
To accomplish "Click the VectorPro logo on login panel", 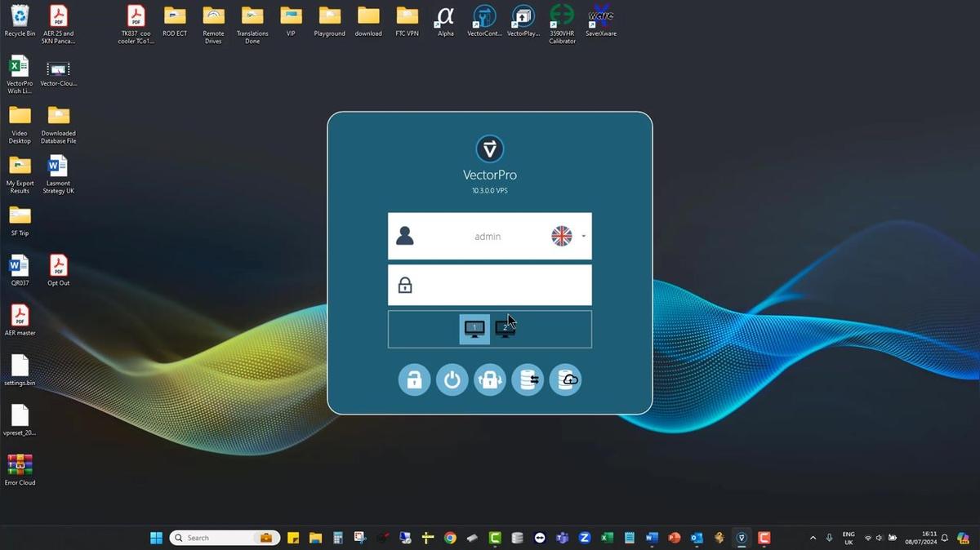I will (x=490, y=149).
